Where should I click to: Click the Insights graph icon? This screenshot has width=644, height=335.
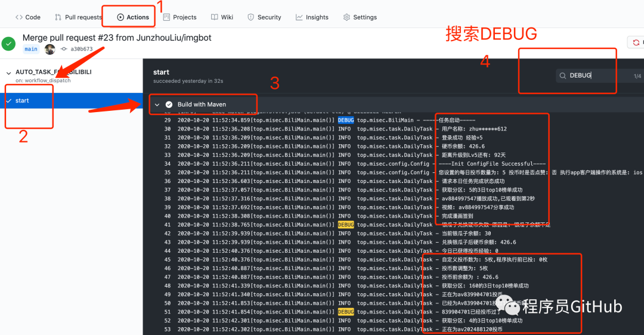coord(299,17)
